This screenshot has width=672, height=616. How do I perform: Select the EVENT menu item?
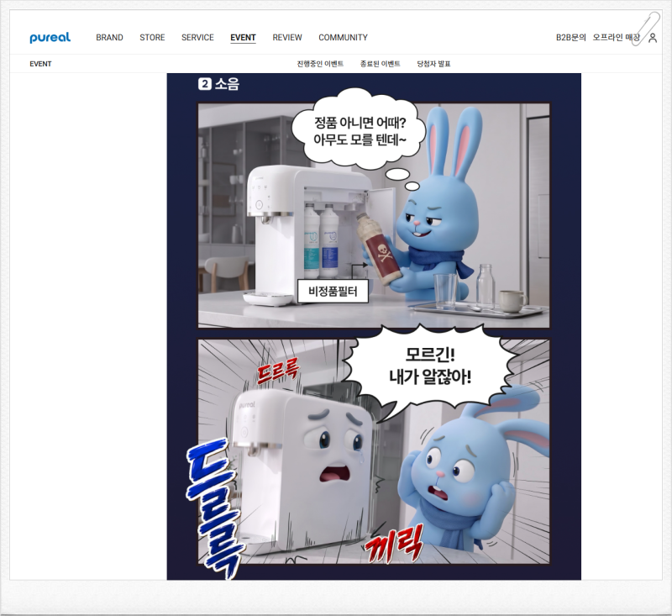243,38
